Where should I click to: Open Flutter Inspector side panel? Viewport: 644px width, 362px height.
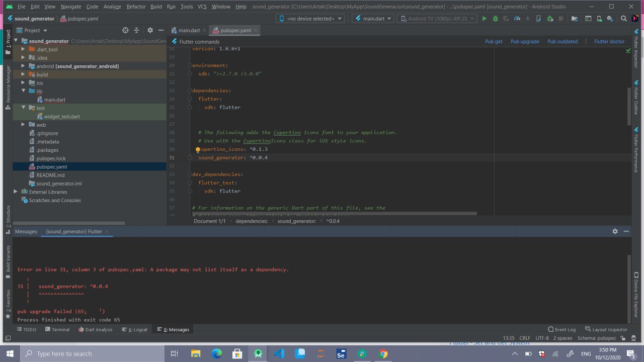pyautogui.click(x=636, y=48)
